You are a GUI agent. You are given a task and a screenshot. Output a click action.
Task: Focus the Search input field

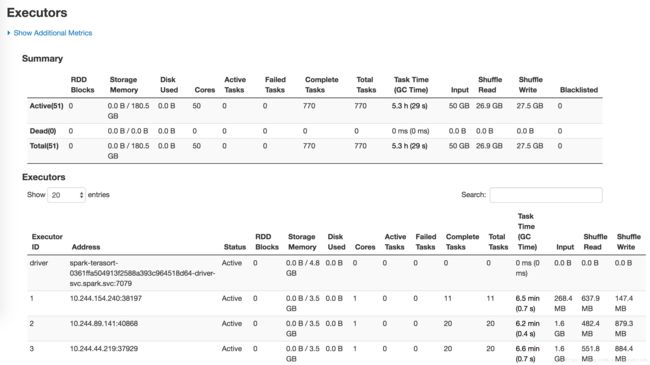click(546, 195)
